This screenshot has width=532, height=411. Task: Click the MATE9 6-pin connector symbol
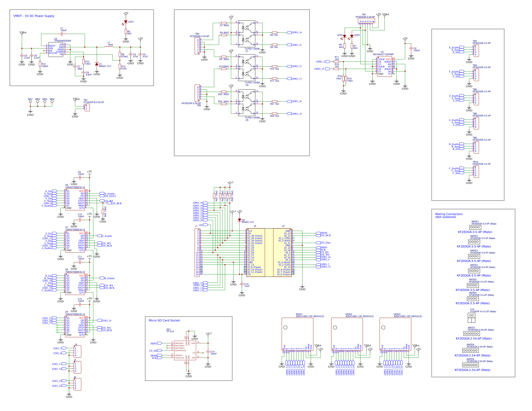470,365
